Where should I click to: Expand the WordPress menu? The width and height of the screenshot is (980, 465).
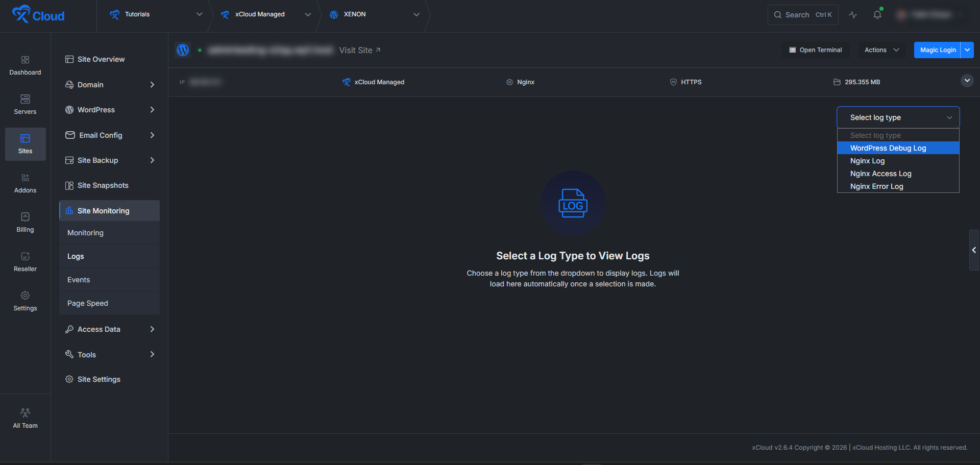pyautogui.click(x=109, y=110)
